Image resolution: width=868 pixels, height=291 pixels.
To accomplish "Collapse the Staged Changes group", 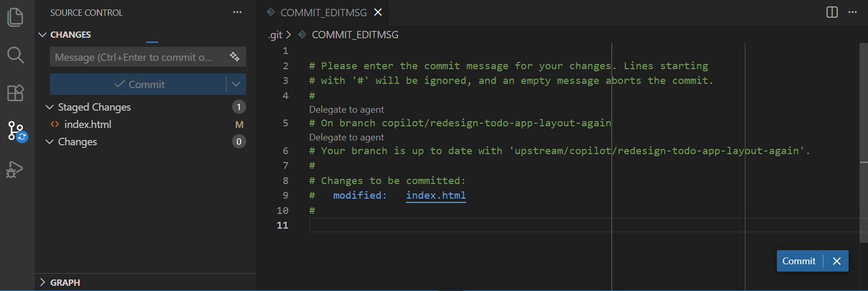I will pos(50,107).
